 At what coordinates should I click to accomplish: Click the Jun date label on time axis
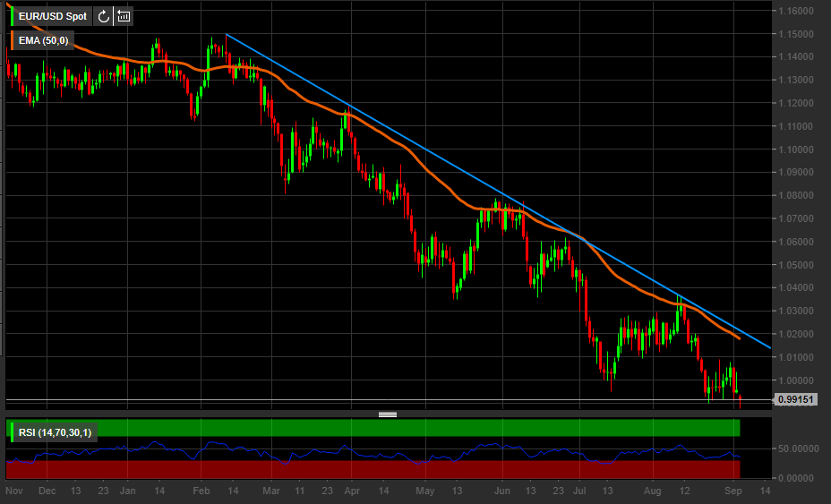502,491
